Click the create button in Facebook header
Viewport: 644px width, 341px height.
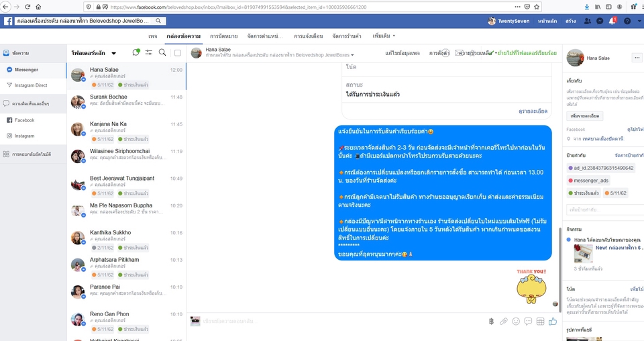coord(570,21)
